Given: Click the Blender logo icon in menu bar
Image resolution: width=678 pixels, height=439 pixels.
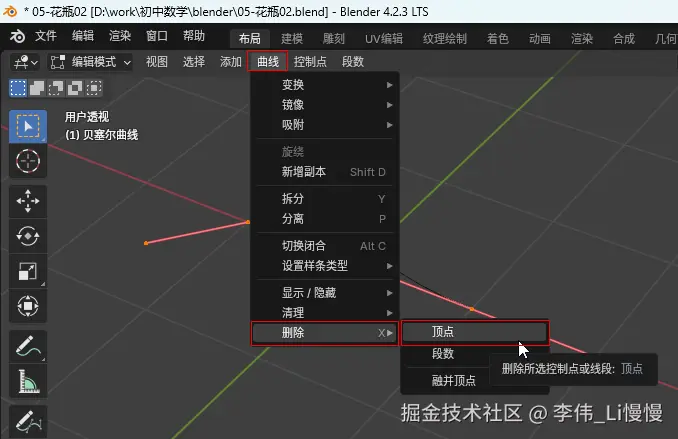Looking at the screenshot, I should pos(17,36).
